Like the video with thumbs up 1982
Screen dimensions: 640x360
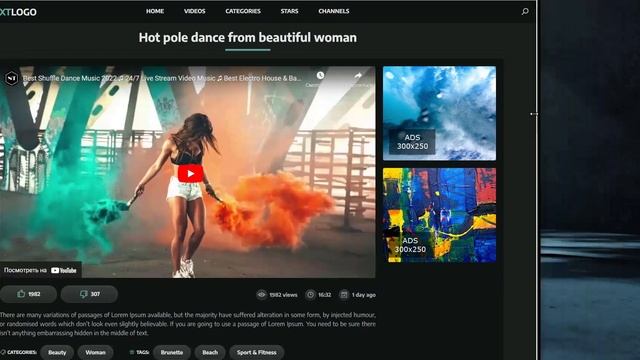tap(28, 294)
